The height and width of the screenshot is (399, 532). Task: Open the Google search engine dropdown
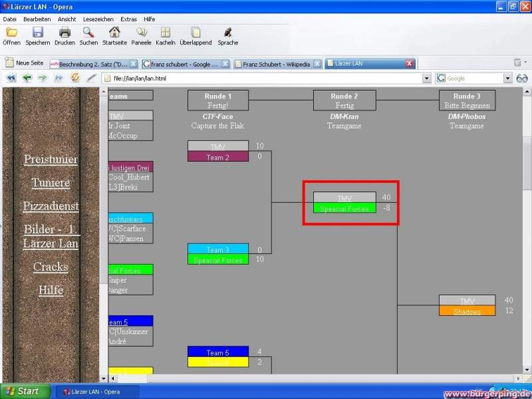pyautogui.click(x=507, y=78)
